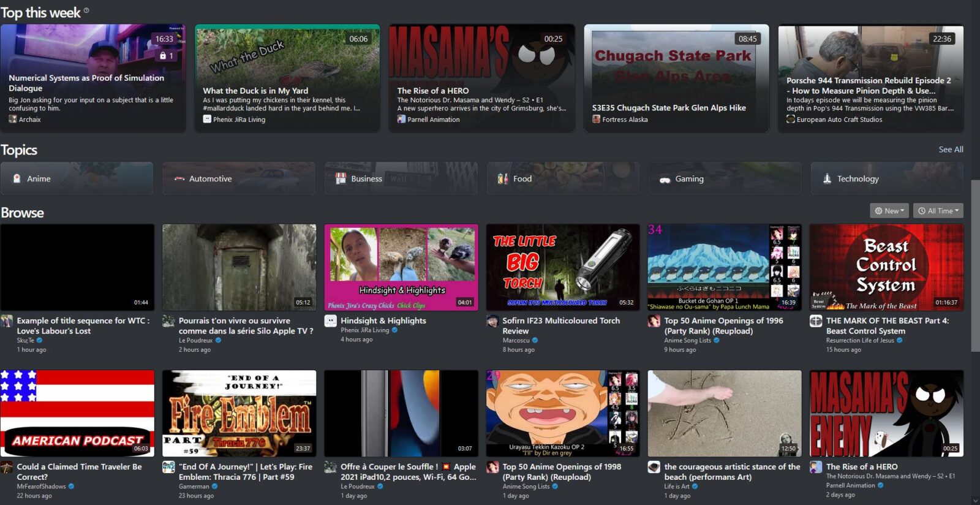Screen dimensions: 980x505
Task: Click the lock icon on Numerical Systems video
Action: 163,56
